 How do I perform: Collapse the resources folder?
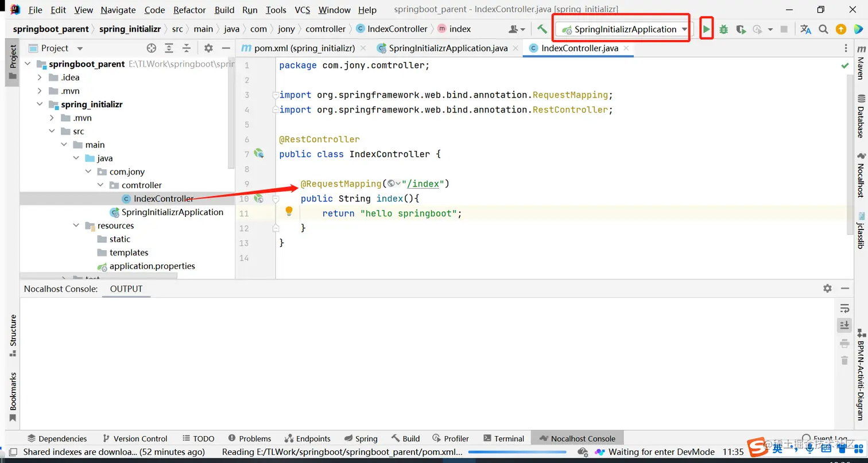[x=76, y=225]
